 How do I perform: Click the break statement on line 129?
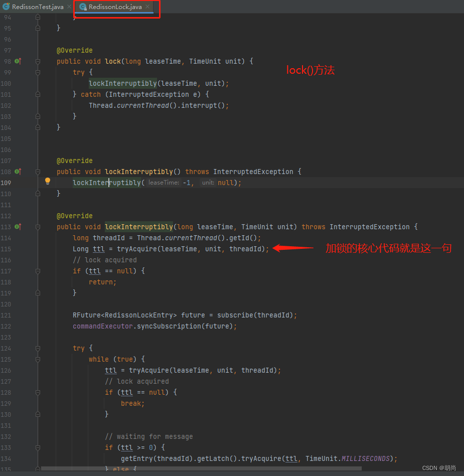click(x=133, y=403)
